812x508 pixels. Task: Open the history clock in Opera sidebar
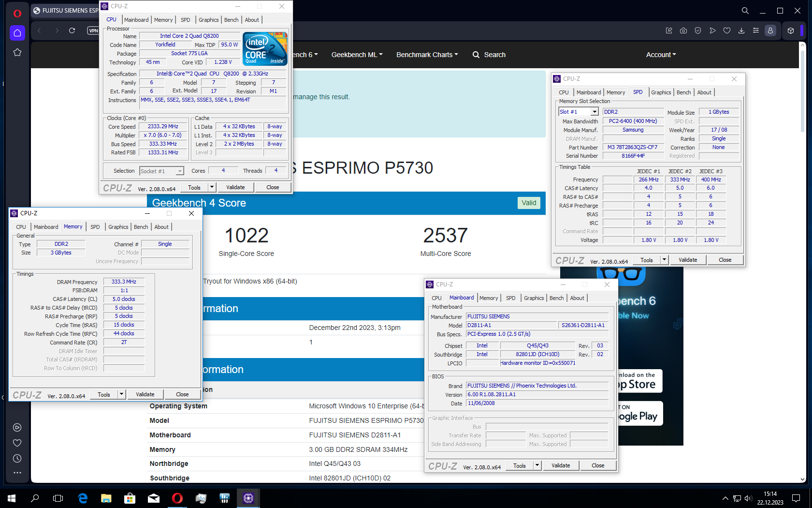pos(17,458)
